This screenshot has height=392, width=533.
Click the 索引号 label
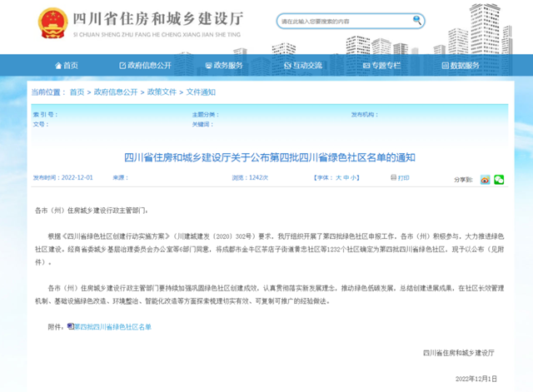(x=45, y=115)
